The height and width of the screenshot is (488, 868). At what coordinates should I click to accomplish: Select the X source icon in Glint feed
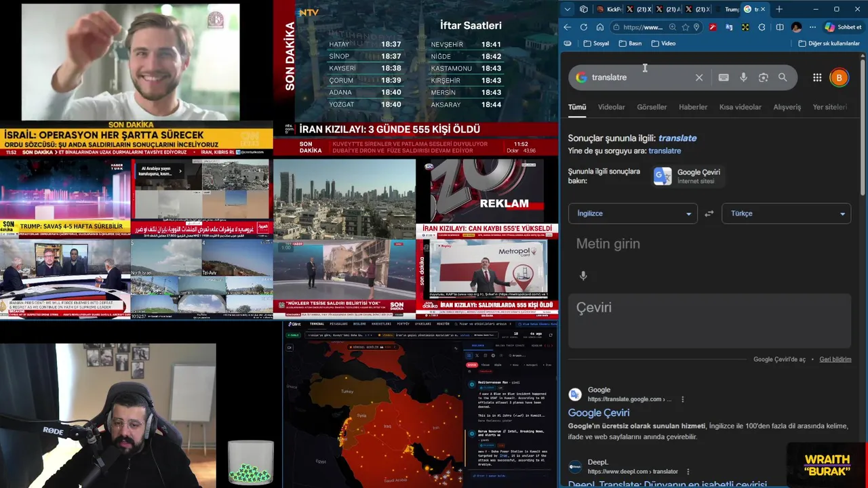point(477,355)
